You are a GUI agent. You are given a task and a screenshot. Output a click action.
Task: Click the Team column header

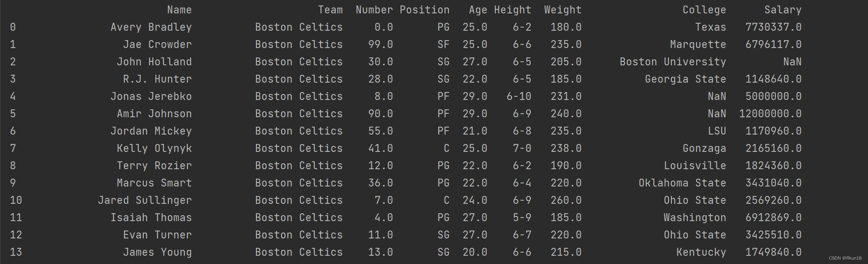(330, 10)
